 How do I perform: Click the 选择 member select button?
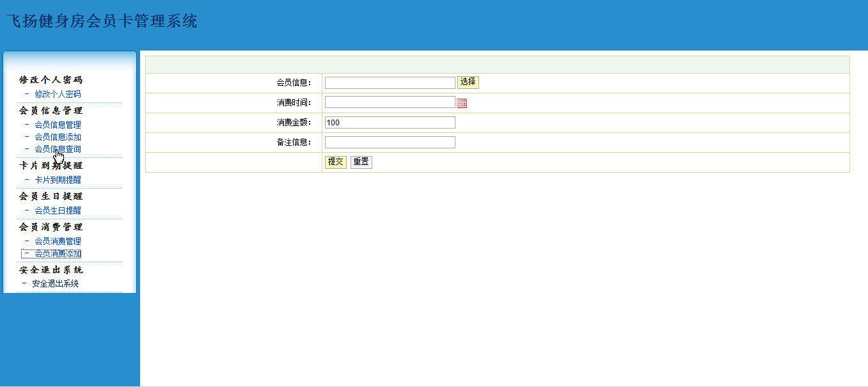[x=468, y=82]
